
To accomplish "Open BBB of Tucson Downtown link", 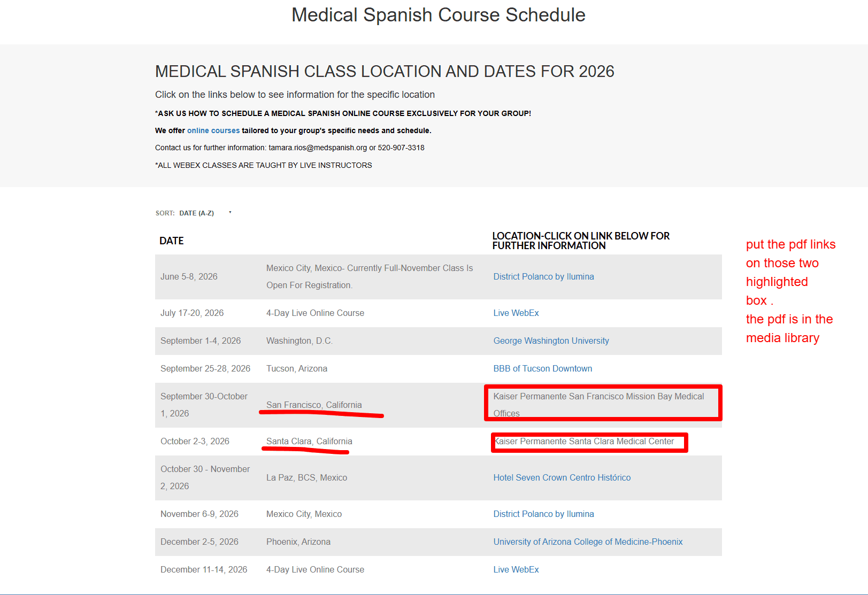I will (542, 368).
